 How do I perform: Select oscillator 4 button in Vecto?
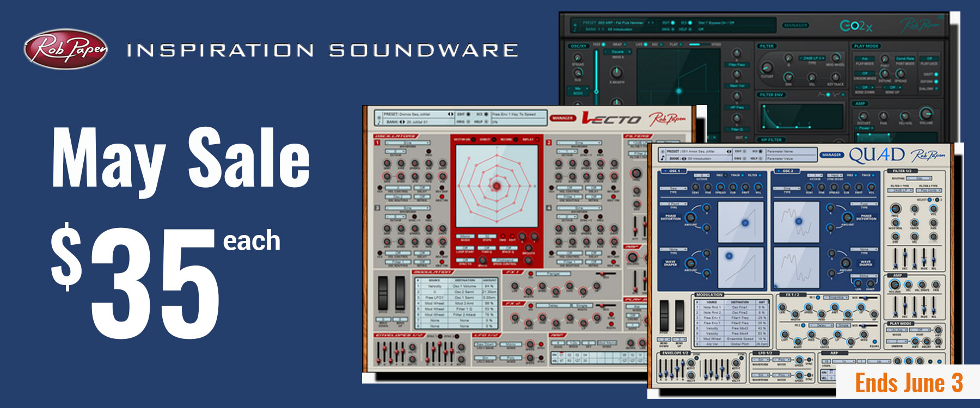coord(549,208)
